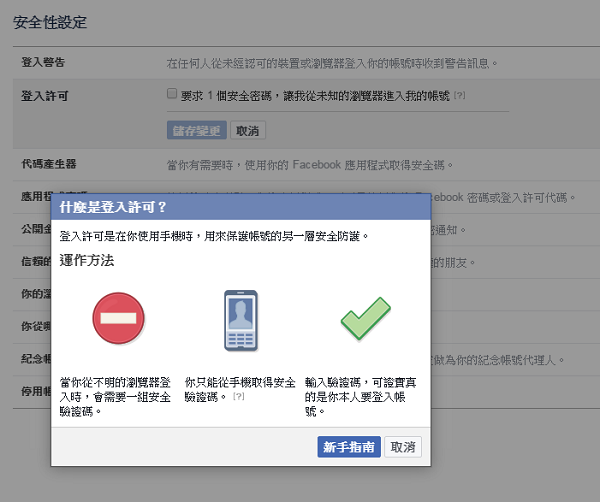Enable the 要求 1 個安全密碼 checkbox
600x502 pixels.
172,93
